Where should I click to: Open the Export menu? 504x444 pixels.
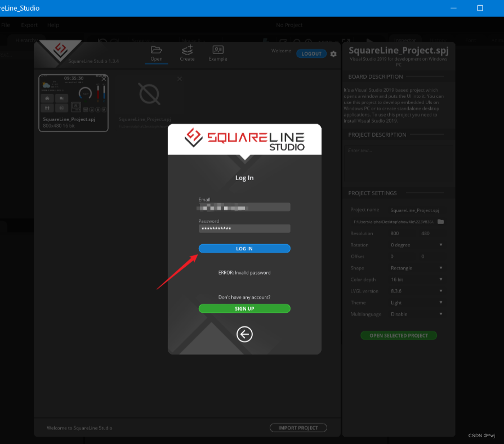click(x=29, y=25)
